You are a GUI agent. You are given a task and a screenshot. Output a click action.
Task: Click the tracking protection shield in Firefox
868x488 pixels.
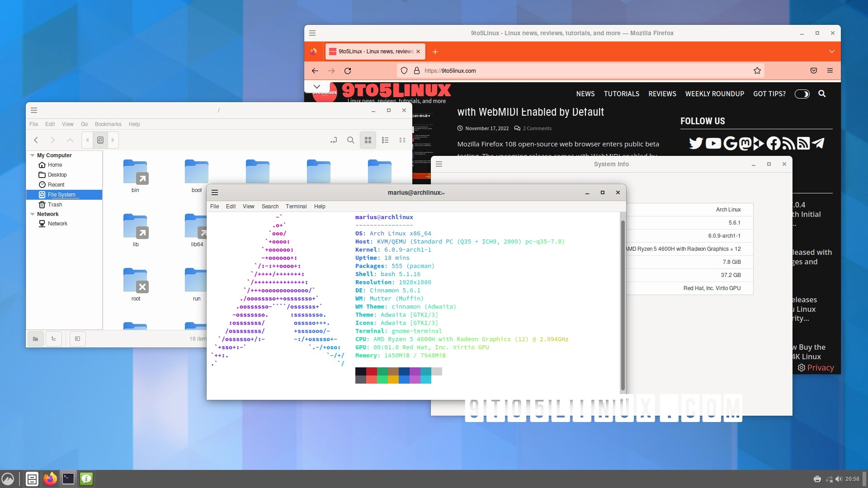coord(404,70)
